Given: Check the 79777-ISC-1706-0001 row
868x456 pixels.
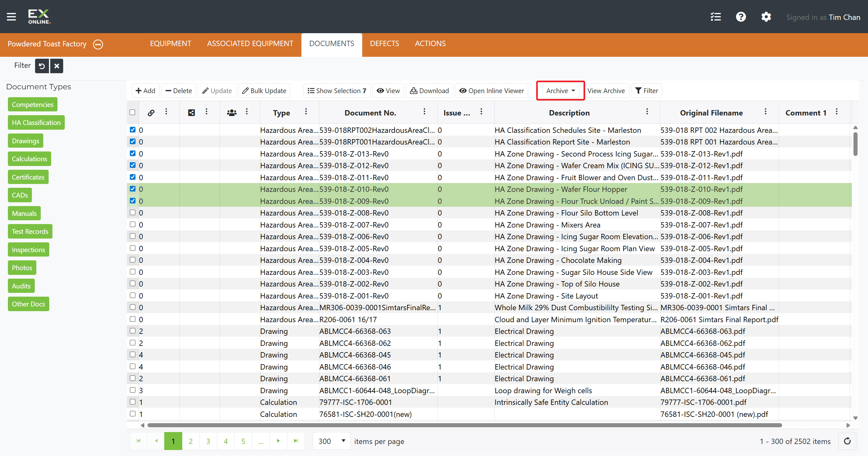Looking at the screenshot, I should click(132, 402).
